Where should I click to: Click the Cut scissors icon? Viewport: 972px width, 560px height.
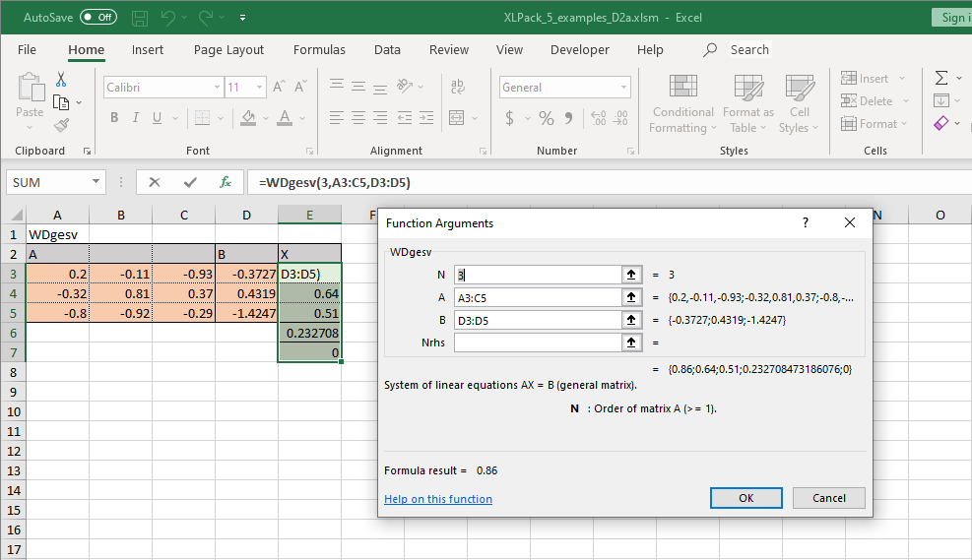coord(61,79)
